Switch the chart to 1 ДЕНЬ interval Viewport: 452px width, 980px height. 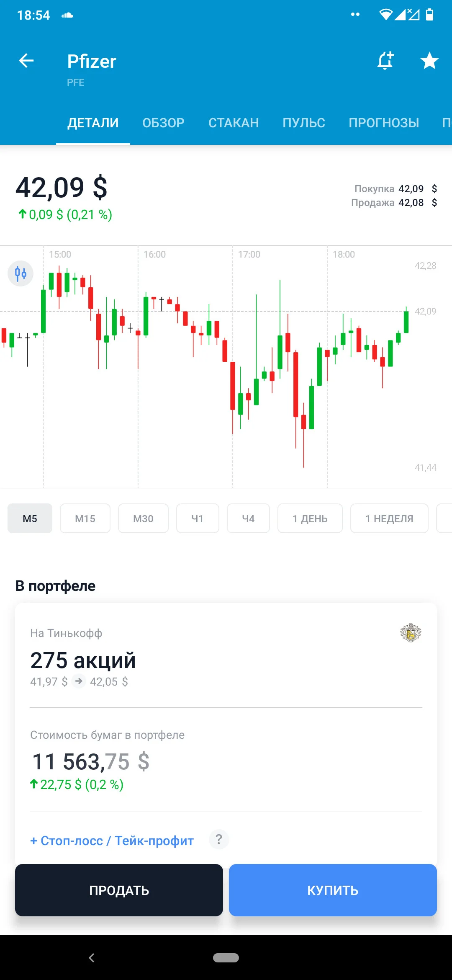tap(310, 518)
